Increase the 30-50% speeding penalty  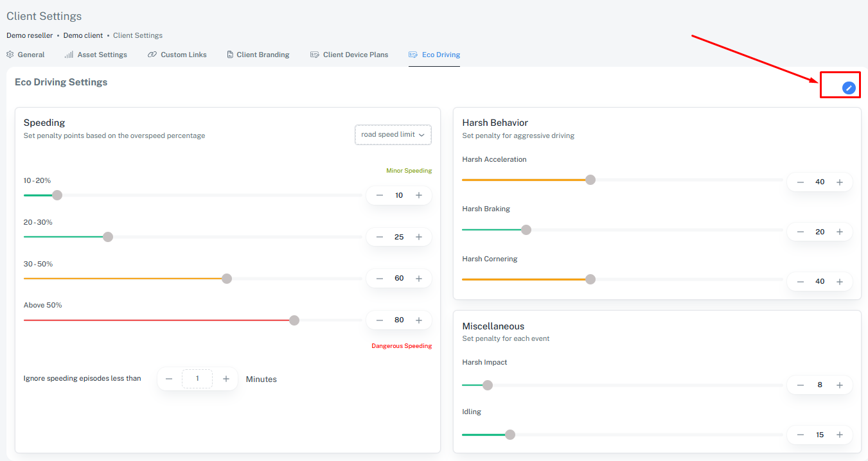click(x=419, y=279)
